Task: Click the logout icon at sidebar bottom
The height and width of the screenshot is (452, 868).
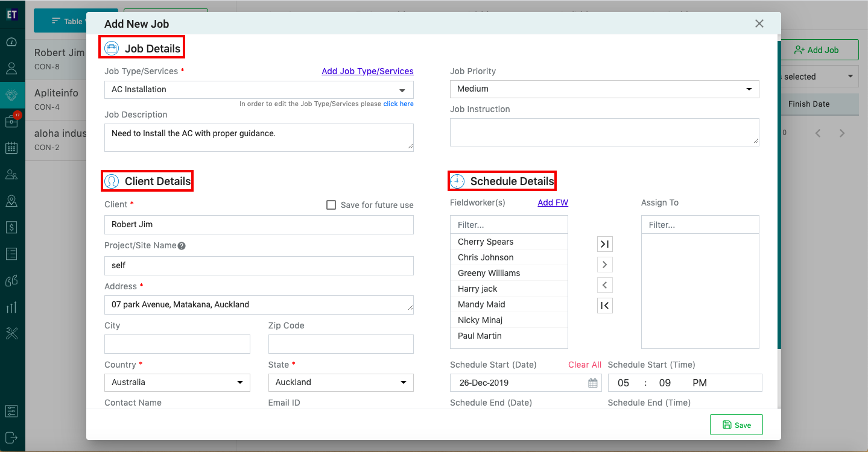Action: tap(11, 437)
